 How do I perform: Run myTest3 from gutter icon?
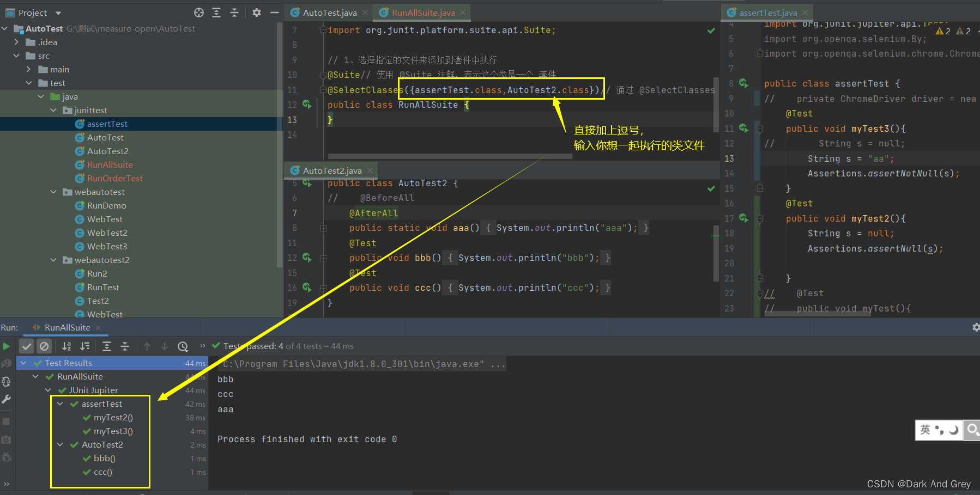pos(743,128)
